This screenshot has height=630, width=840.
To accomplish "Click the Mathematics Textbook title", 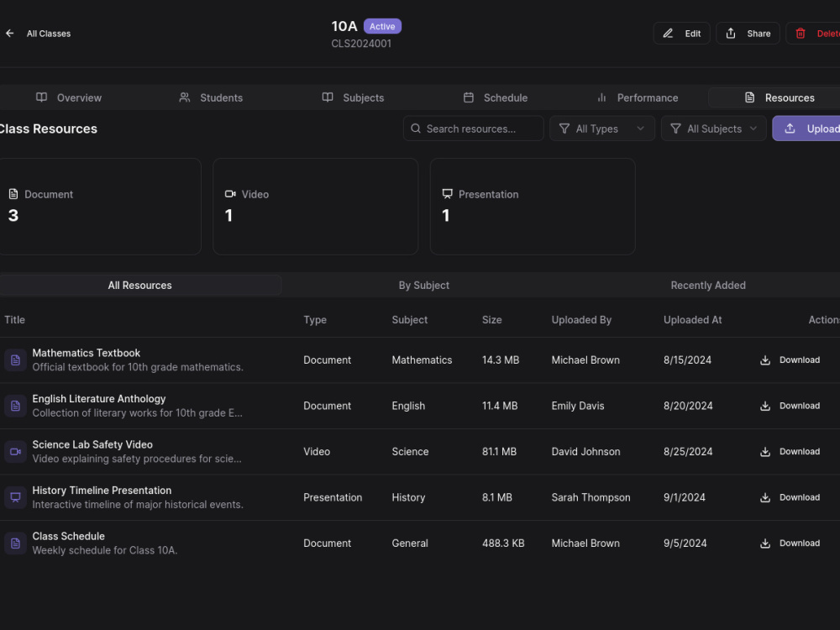I will click(87, 353).
